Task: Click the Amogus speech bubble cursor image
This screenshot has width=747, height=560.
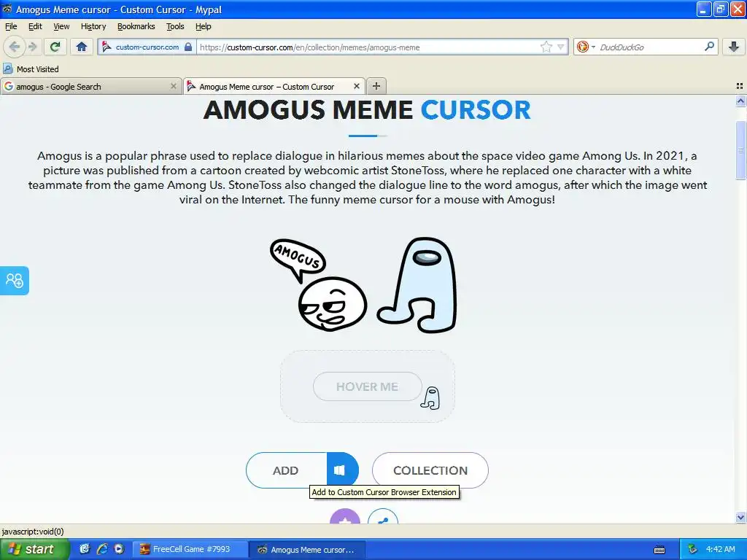Action: 318,285
